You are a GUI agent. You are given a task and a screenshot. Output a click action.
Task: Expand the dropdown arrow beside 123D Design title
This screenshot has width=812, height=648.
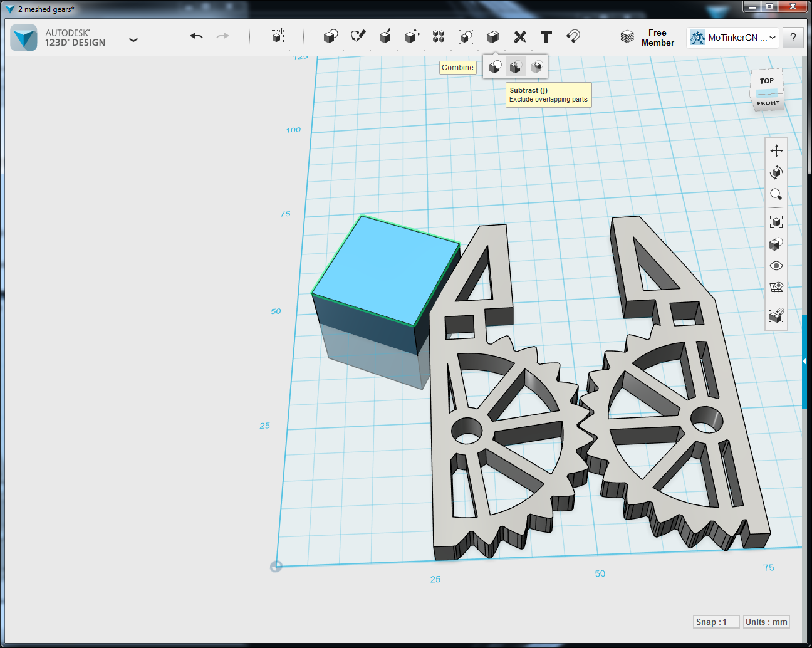pyautogui.click(x=133, y=39)
